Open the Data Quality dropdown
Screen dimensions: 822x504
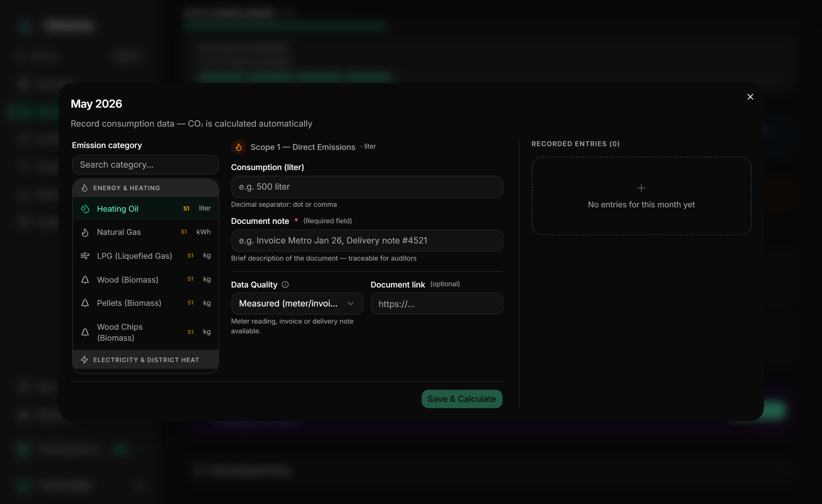297,303
